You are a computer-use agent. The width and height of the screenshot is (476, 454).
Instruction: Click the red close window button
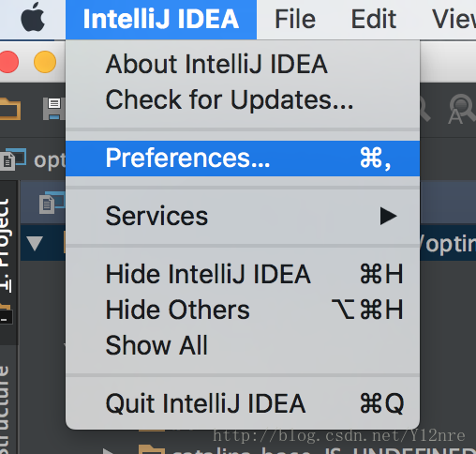tap(8, 62)
